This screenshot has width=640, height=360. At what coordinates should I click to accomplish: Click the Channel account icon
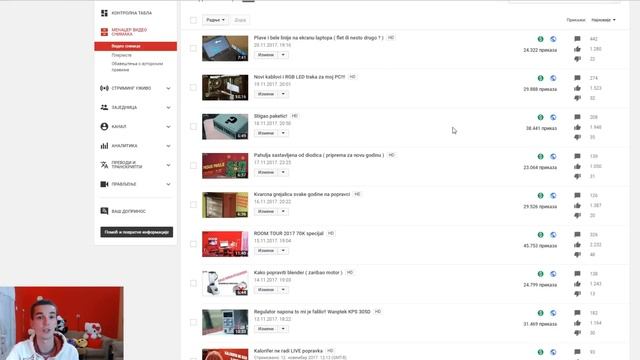(104, 127)
